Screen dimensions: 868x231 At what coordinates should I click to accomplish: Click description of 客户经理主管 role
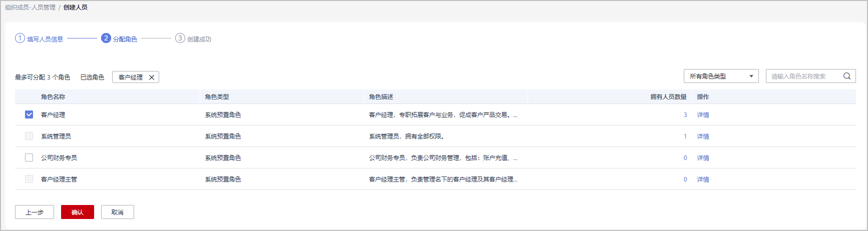coord(443,179)
